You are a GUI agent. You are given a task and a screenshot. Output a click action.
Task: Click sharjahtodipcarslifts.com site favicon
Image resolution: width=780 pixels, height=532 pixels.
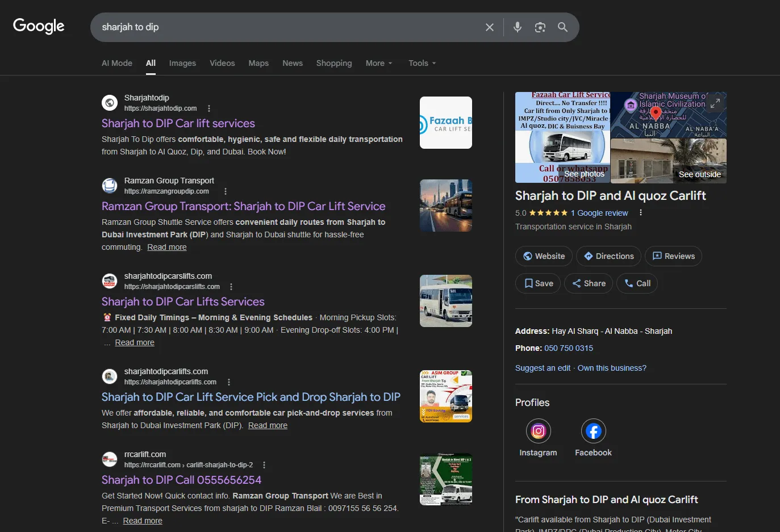pos(110,281)
